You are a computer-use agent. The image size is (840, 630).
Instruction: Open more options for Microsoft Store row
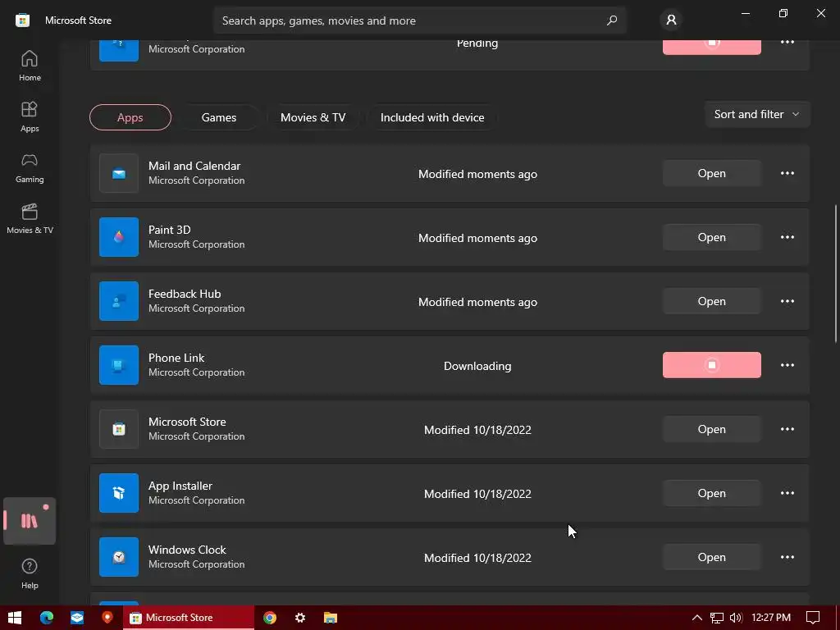click(x=787, y=429)
